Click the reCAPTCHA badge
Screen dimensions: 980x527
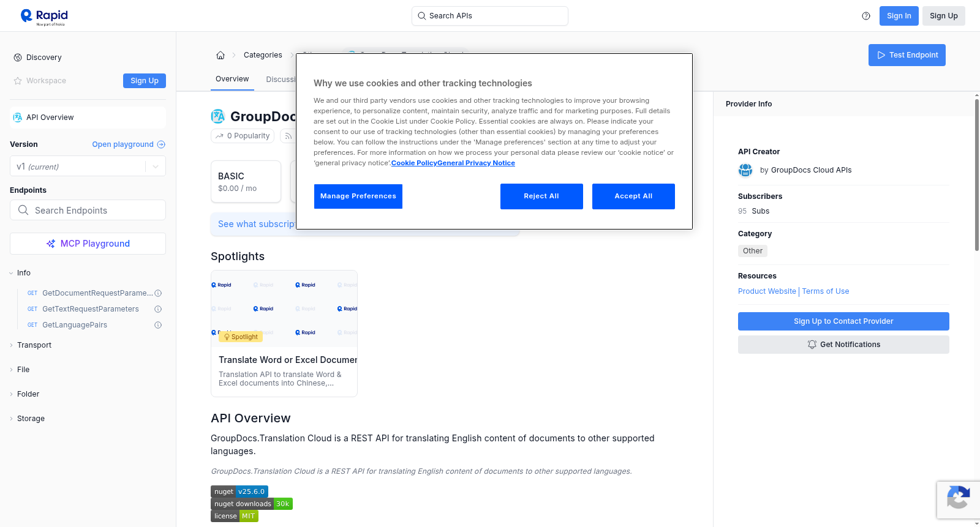(x=958, y=499)
